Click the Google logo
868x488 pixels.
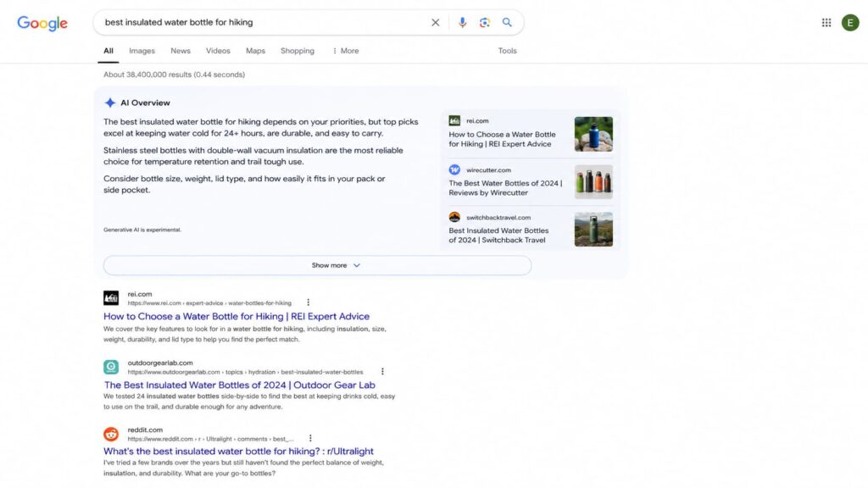42,23
